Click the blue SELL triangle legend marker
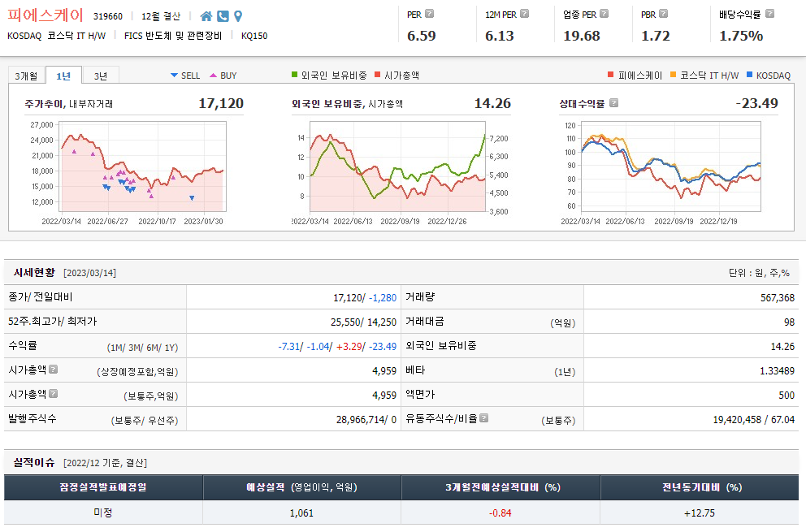The image size is (806, 532). tap(174, 76)
